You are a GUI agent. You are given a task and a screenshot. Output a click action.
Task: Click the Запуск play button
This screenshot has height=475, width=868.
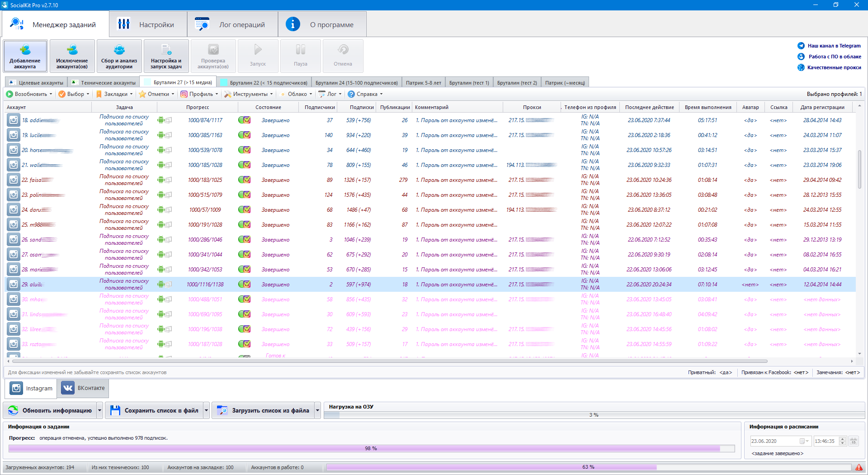click(258, 56)
